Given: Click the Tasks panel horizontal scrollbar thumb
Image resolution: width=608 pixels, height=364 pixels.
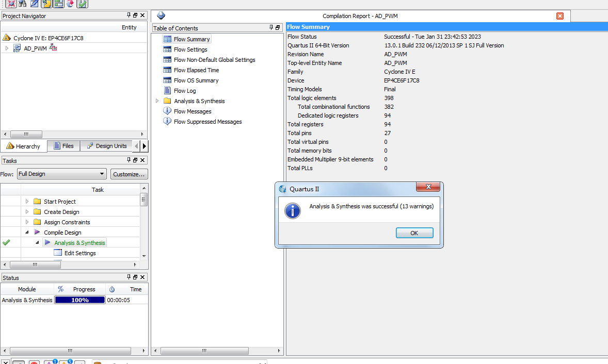Looking at the screenshot, I should click(x=35, y=264).
